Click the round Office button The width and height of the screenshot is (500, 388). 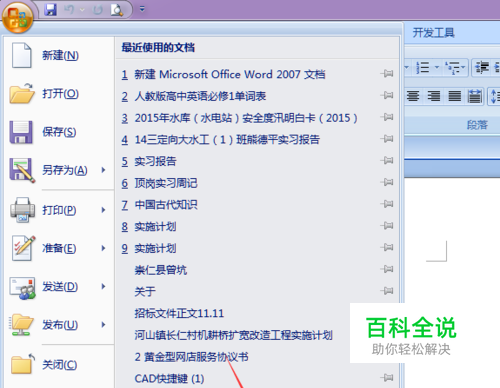[x=17, y=17]
